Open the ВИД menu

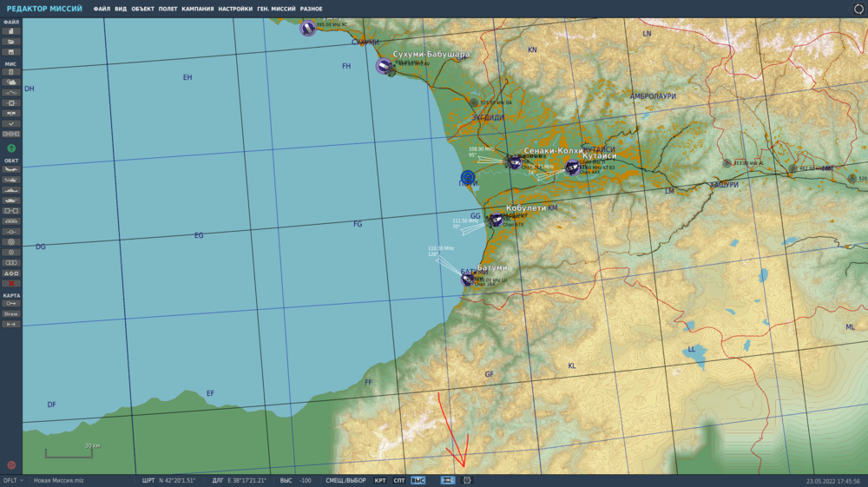pos(120,9)
